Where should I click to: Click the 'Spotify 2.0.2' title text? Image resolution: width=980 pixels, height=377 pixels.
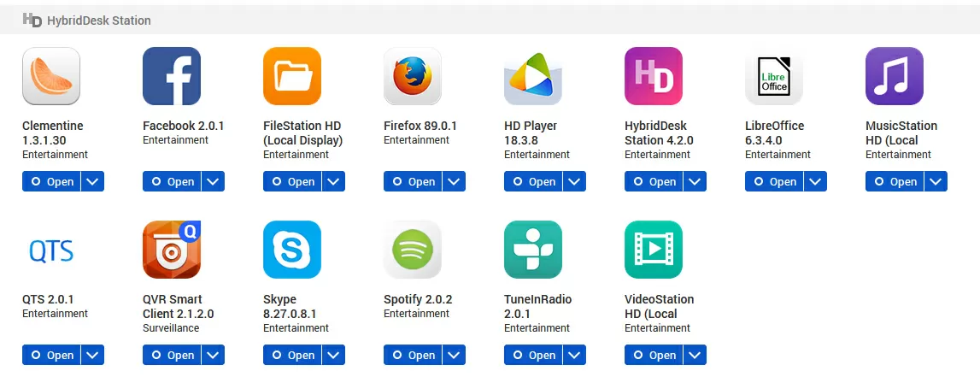pos(418,299)
